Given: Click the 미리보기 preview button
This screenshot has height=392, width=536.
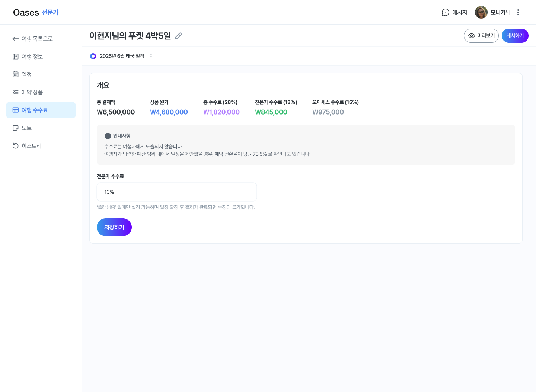Looking at the screenshot, I should [x=481, y=36].
